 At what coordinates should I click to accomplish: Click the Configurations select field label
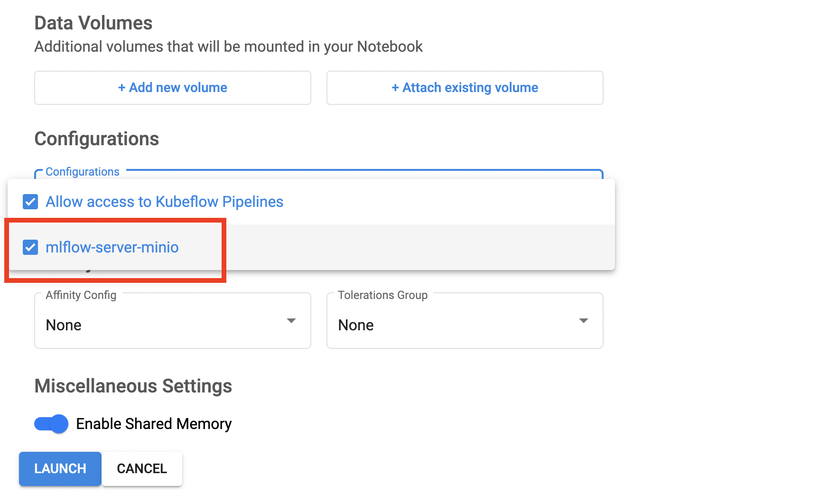coord(82,172)
